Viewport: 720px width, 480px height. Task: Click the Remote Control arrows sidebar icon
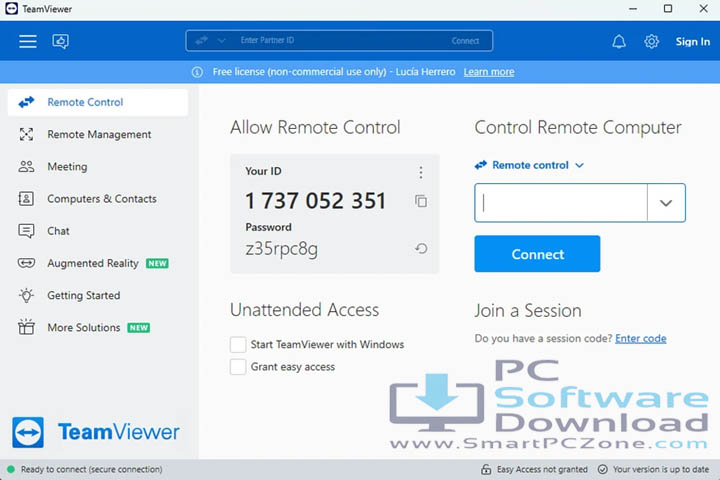(26, 102)
